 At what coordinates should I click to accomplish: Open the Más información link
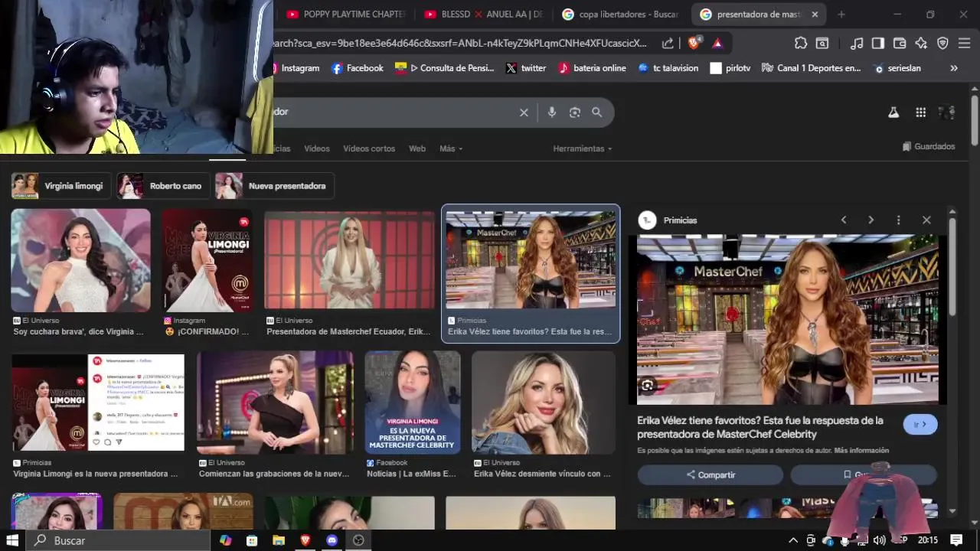(x=861, y=450)
